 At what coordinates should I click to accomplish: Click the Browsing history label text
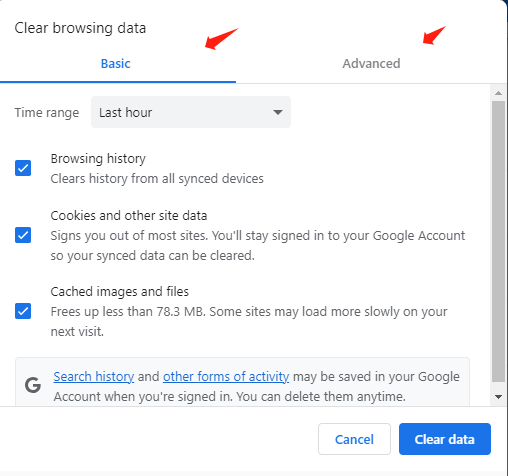click(x=98, y=159)
